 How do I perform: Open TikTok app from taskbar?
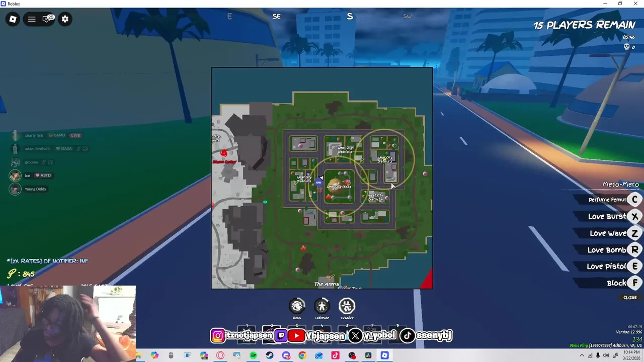point(336,355)
